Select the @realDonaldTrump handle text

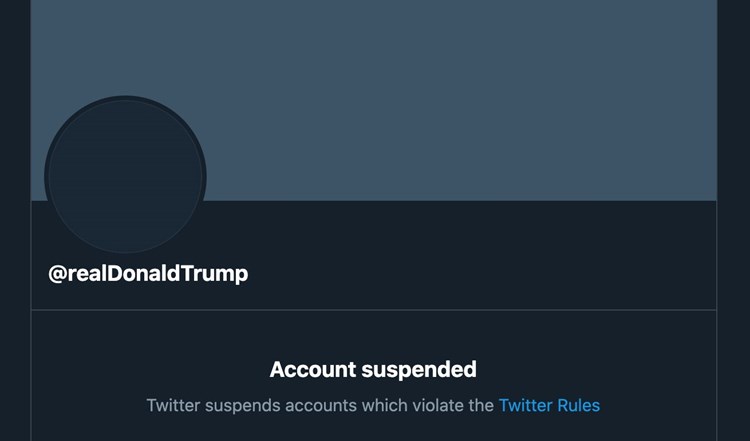[x=148, y=273]
